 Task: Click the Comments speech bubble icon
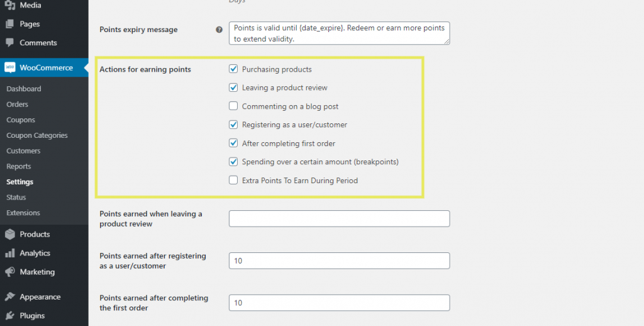[10, 43]
